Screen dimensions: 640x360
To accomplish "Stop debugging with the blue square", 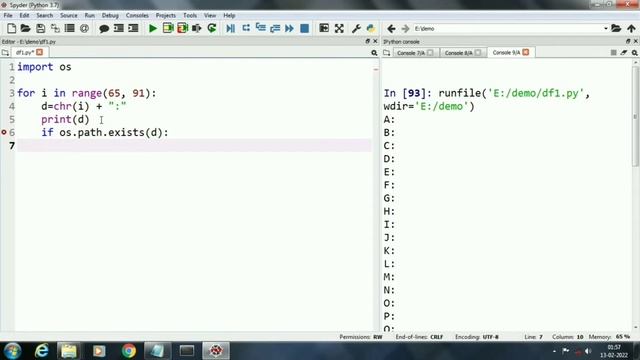I will click(x=304, y=28).
